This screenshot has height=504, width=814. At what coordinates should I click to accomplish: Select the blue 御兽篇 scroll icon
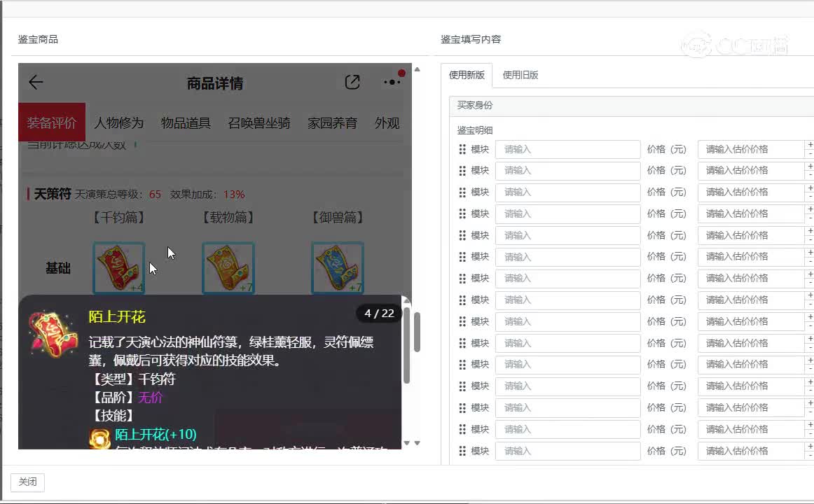tap(338, 267)
